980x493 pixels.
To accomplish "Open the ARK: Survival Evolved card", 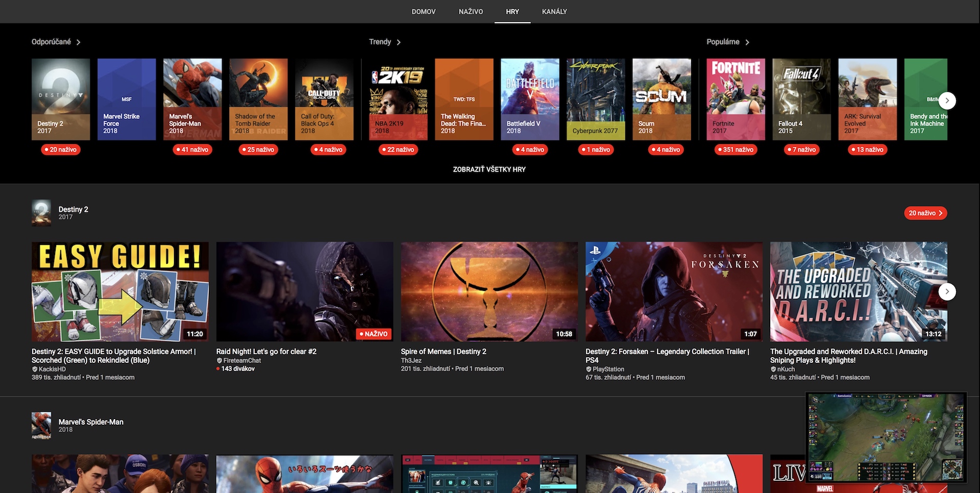I will pos(867,99).
